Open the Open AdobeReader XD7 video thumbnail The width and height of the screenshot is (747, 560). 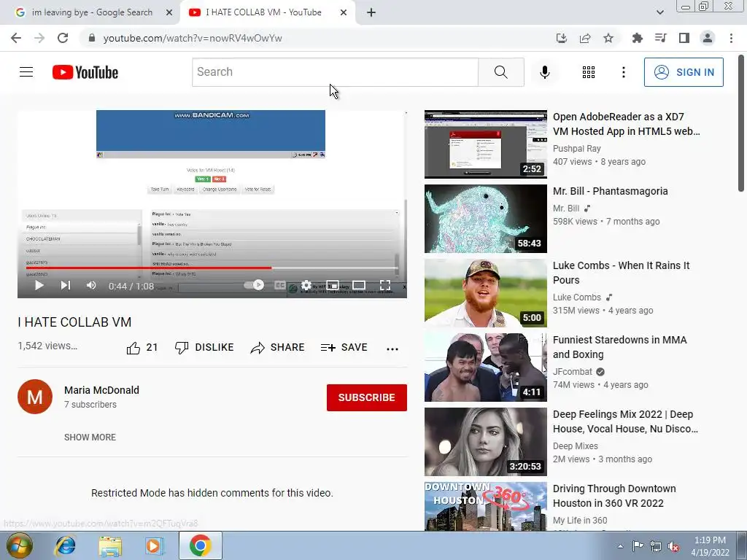(x=485, y=144)
